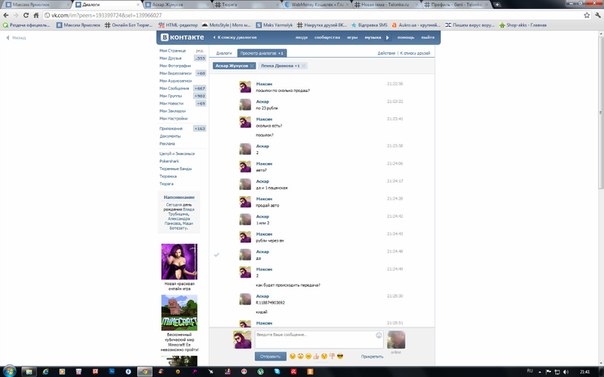
Task: Insert the third emoji in the smiley row
Action: click(308, 356)
